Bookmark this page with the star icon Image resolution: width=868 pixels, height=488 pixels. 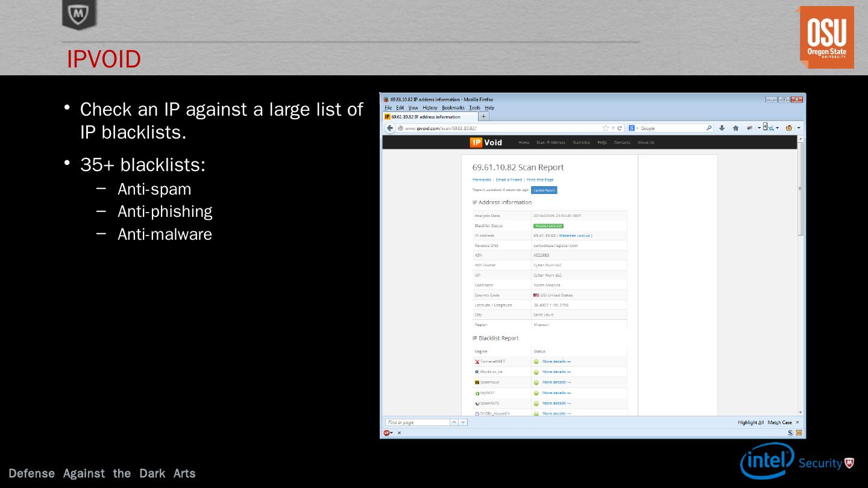606,128
